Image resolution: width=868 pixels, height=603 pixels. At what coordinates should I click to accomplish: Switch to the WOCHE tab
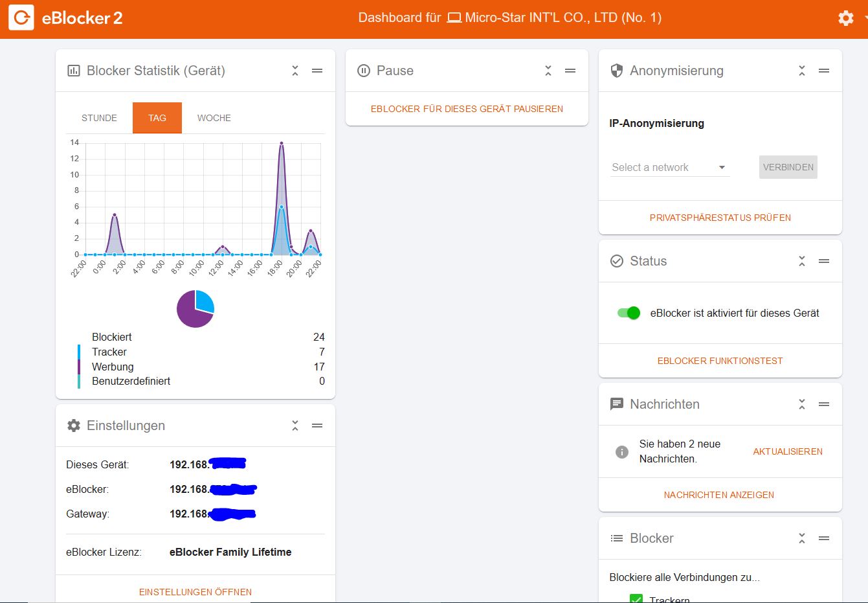click(x=214, y=118)
